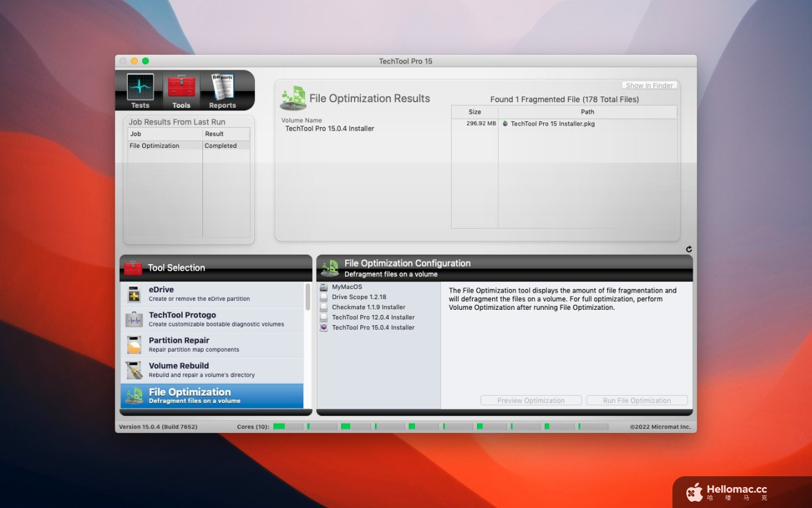Screen dimensions: 812x508
Task: Click the 296.92 MB size cell
Action: point(481,124)
